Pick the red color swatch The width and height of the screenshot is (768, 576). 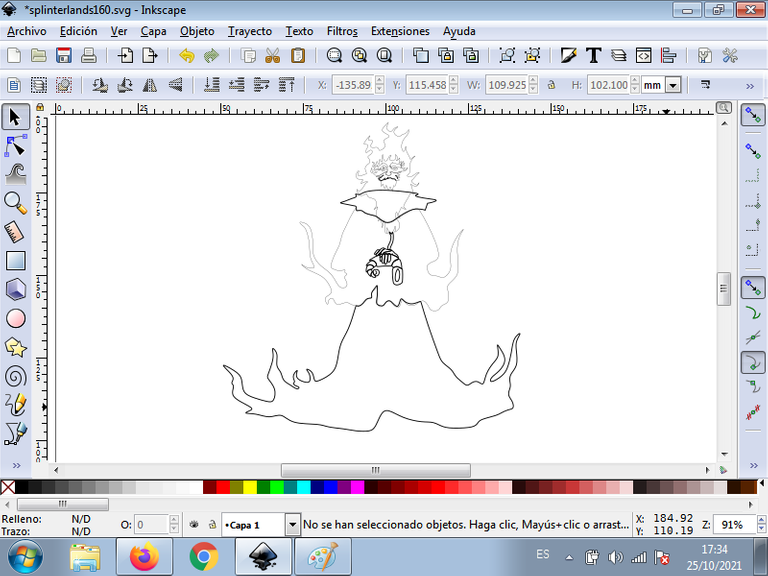tap(223, 487)
